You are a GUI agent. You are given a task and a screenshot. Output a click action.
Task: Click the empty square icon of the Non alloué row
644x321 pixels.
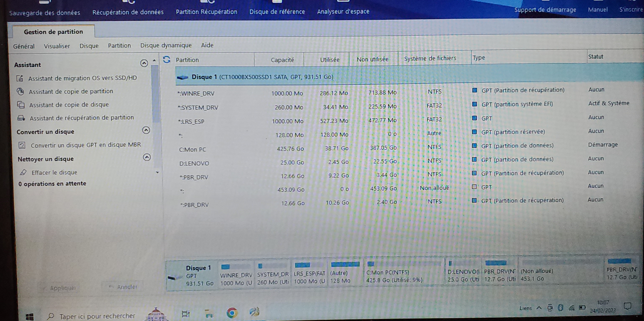pyautogui.click(x=474, y=187)
